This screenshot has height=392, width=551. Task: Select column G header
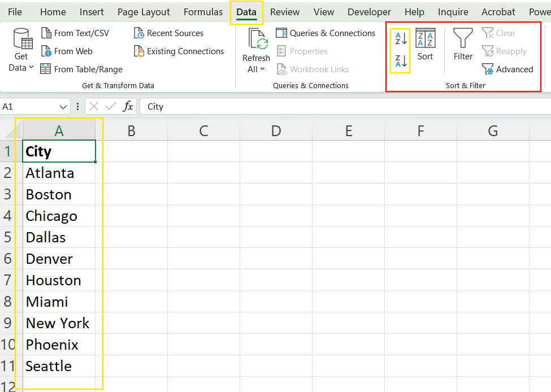pos(493,131)
